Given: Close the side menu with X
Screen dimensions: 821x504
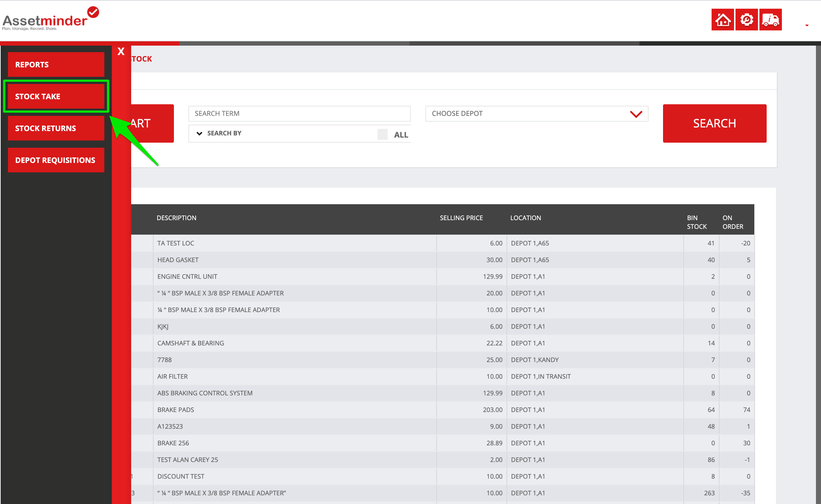Looking at the screenshot, I should (121, 51).
